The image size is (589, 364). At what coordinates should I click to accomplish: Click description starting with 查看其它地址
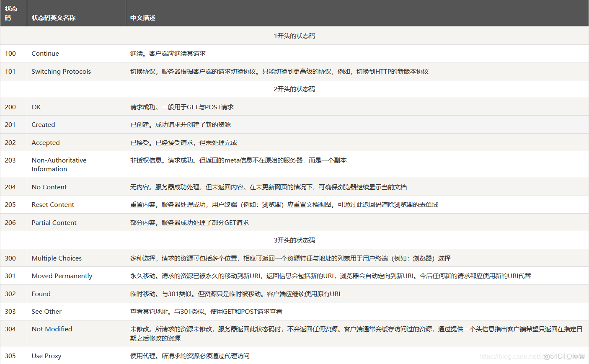tap(206, 312)
